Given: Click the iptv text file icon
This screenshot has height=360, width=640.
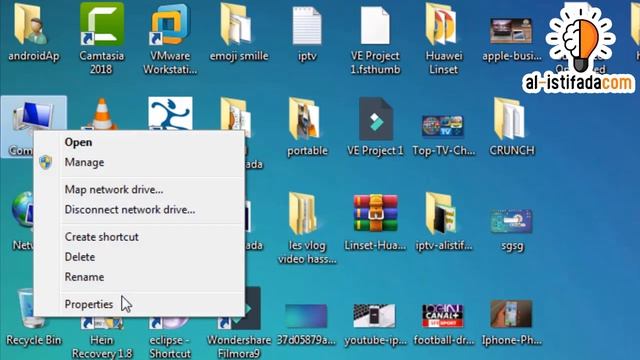Looking at the screenshot, I should [x=307, y=25].
